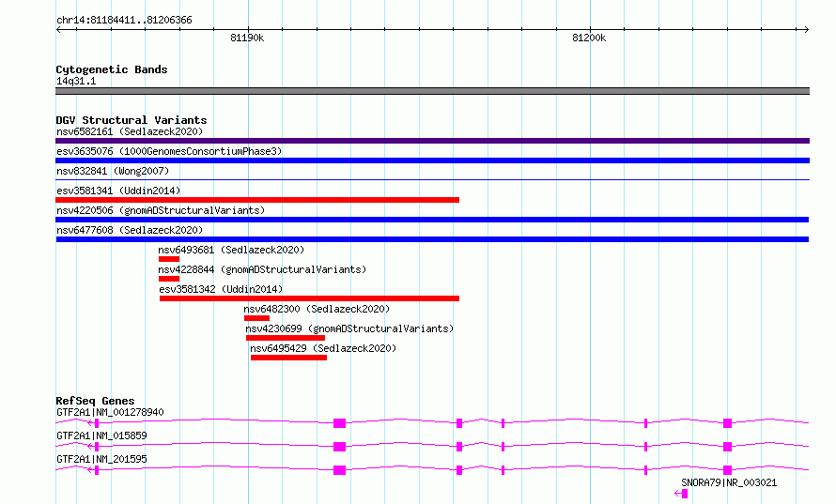Select the nsv4230699 (gnomADStructuralVariants) label
This screenshot has height=504, width=836.
[349, 328]
